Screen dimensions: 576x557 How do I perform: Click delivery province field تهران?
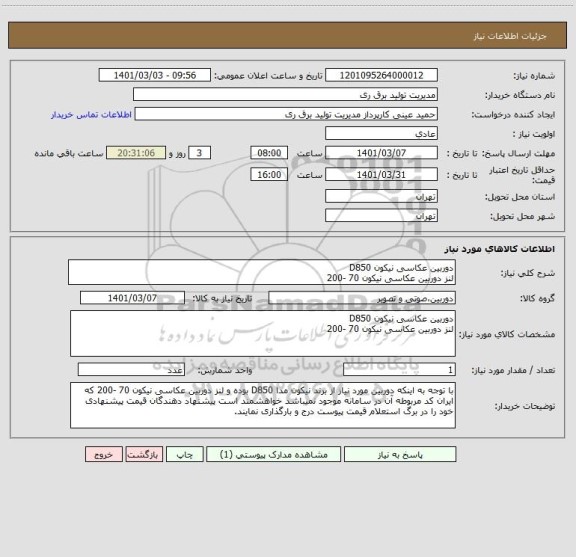(381, 196)
